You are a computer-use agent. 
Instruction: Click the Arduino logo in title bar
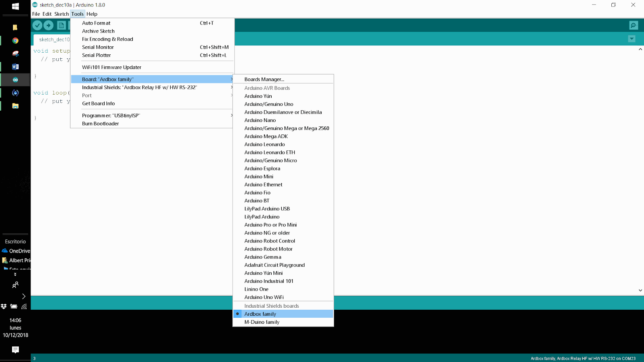tap(35, 5)
